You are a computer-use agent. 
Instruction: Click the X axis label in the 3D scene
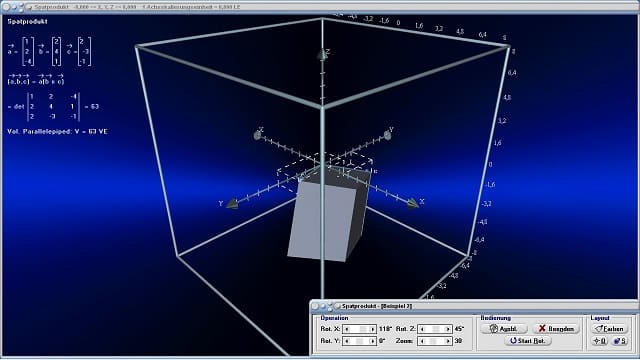pos(422,201)
